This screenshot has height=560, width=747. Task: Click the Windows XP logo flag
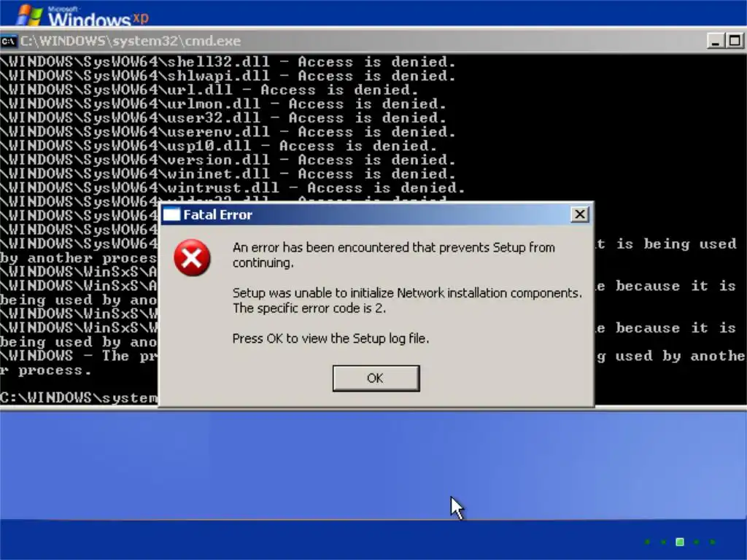click(29, 15)
